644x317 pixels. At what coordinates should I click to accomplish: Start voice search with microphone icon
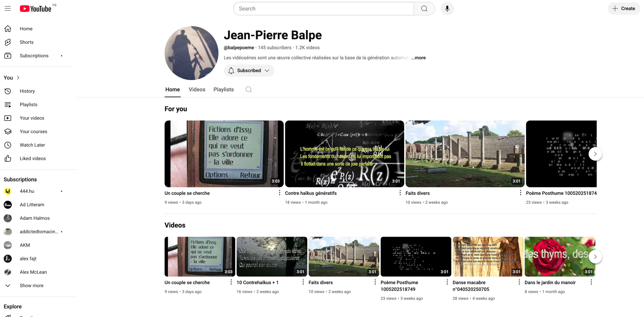[447, 9]
